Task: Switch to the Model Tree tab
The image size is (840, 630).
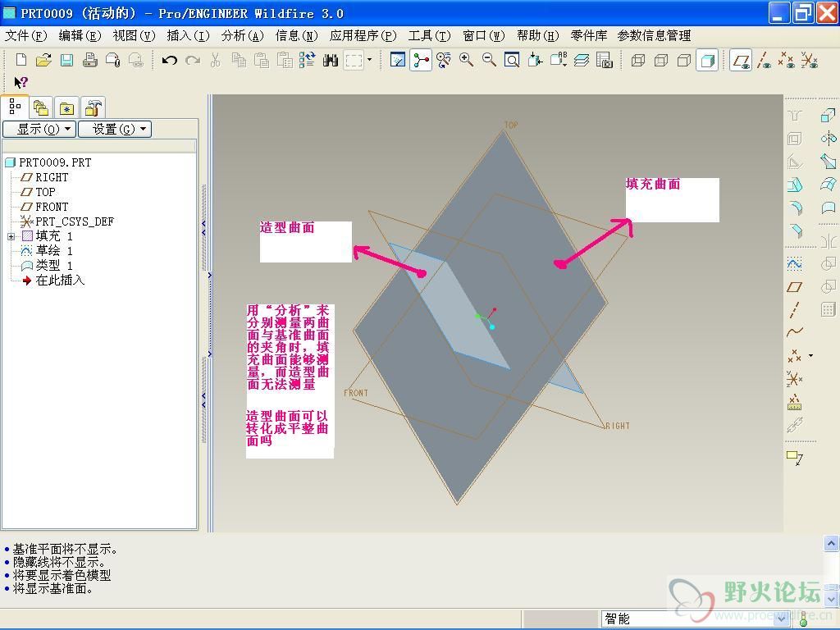Action: pyautogui.click(x=15, y=107)
